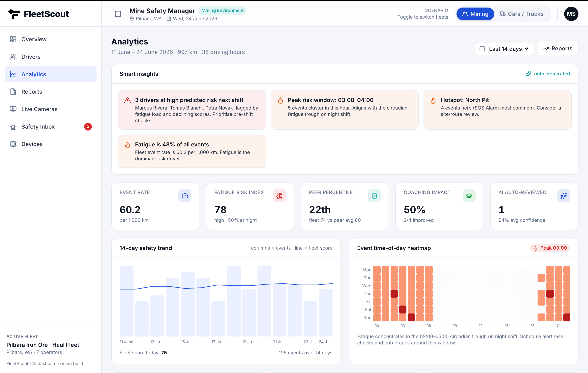Click the 11 June bar in safety trend
The width and height of the screenshot is (588, 373).
(x=126, y=301)
